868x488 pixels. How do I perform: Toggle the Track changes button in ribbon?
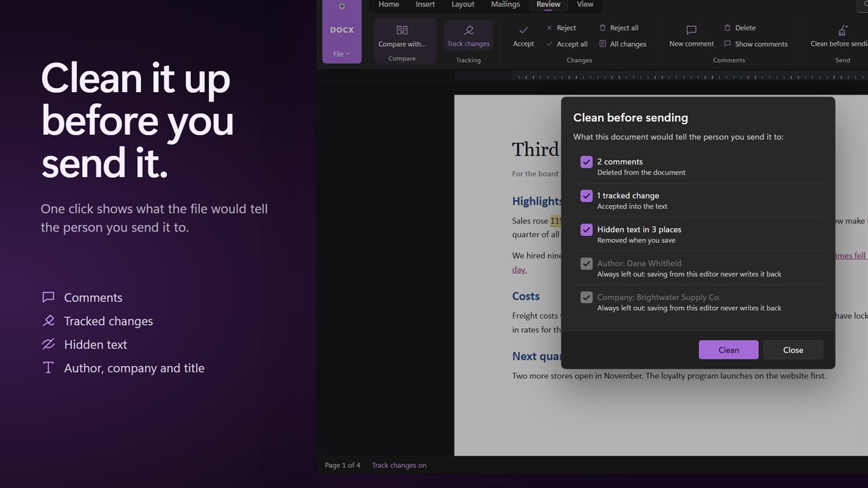468,37
